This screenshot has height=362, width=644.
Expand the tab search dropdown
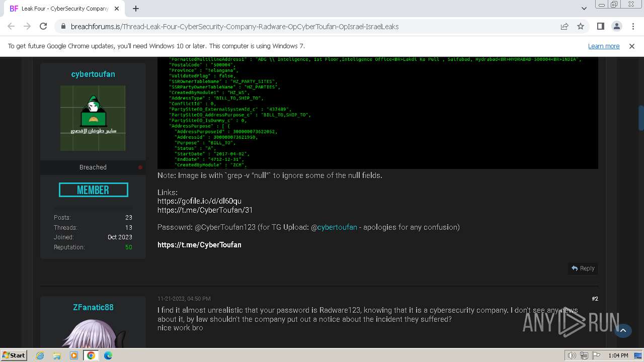pyautogui.click(x=584, y=9)
